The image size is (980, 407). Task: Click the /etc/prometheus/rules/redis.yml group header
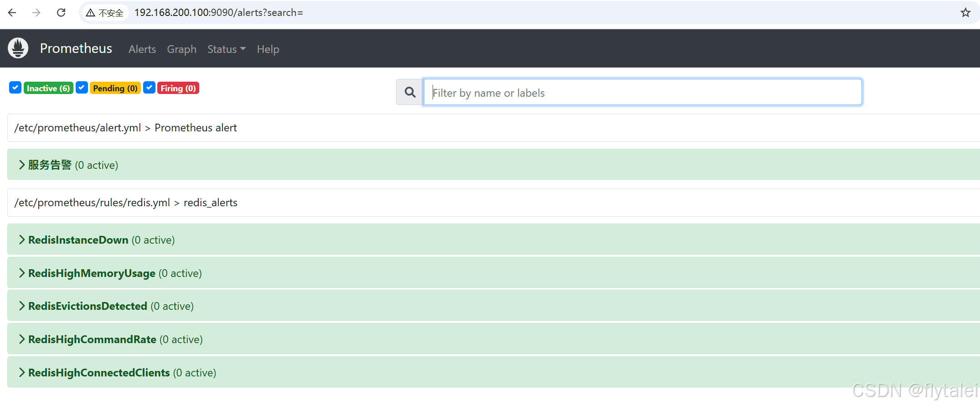(x=494, y=203)
